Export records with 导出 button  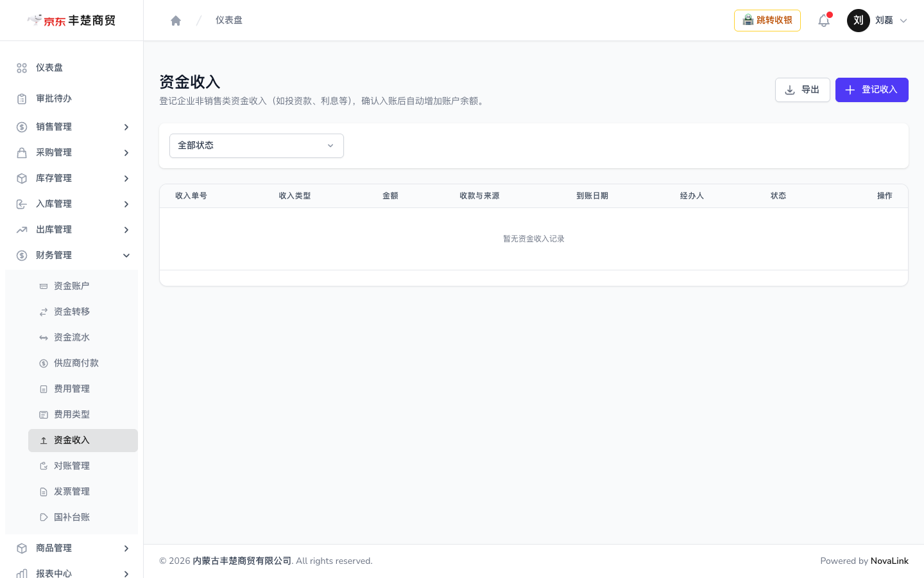pos(803,90)
